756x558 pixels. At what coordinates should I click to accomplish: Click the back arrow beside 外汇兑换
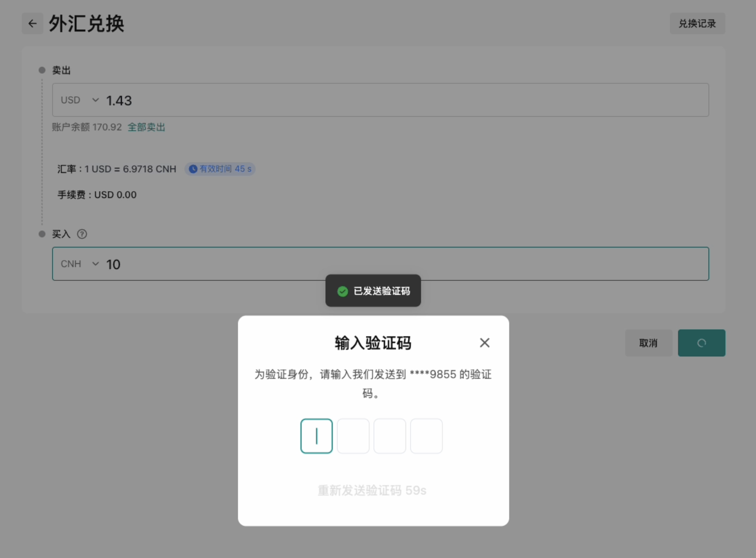pyautogui.click(x=32, y=23)
